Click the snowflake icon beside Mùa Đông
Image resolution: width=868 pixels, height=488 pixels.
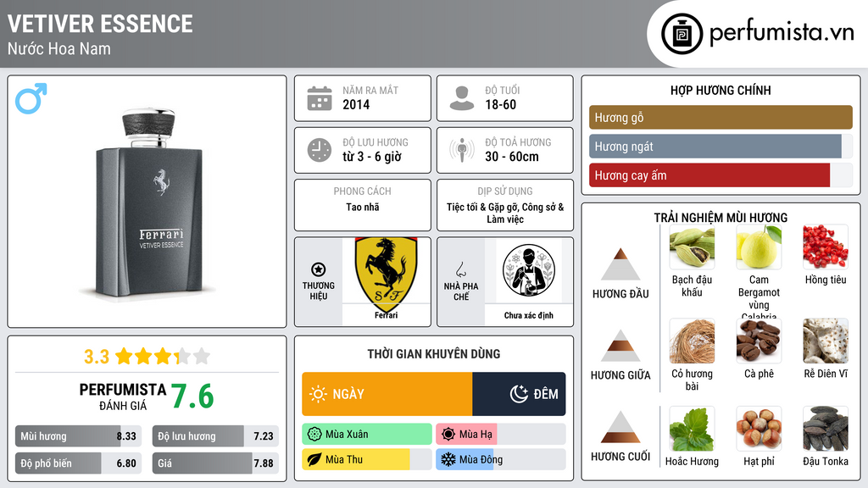coord(448,459)
